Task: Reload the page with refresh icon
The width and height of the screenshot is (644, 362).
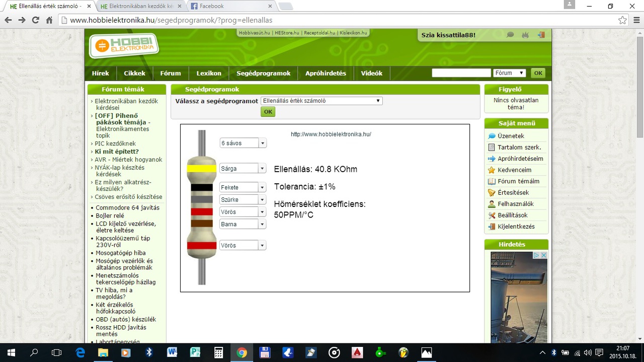Action: click(35, 20)
